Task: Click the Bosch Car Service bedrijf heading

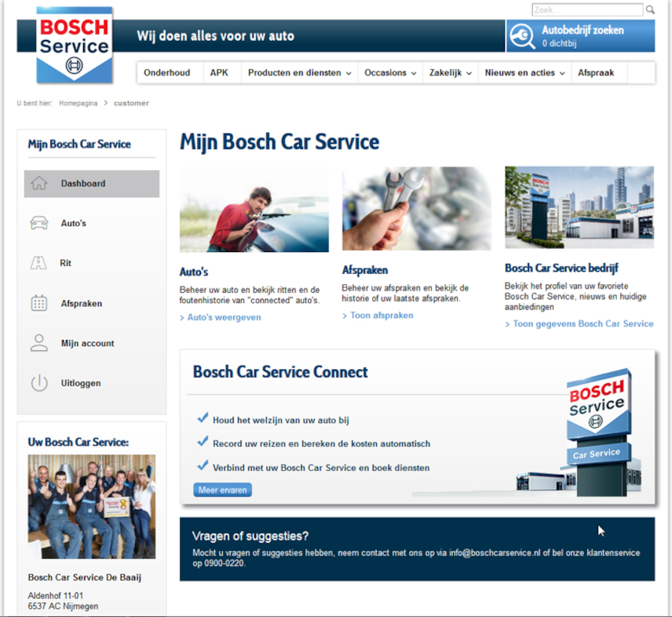Action: coord(561,268)
